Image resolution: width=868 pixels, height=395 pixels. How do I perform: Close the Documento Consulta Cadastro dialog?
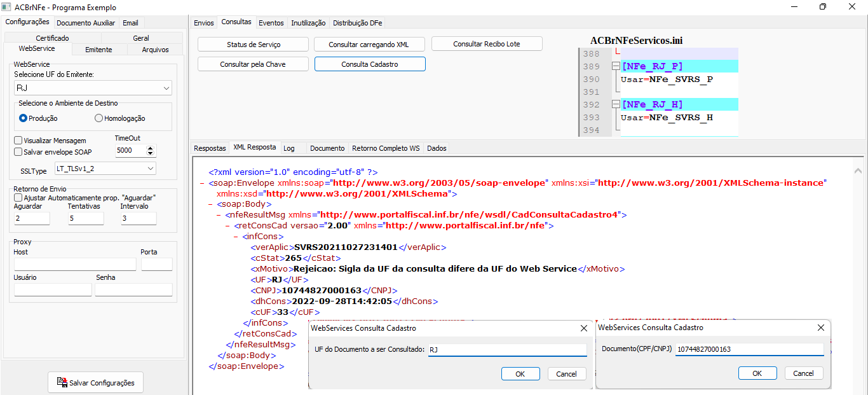[x=821, y=328]
